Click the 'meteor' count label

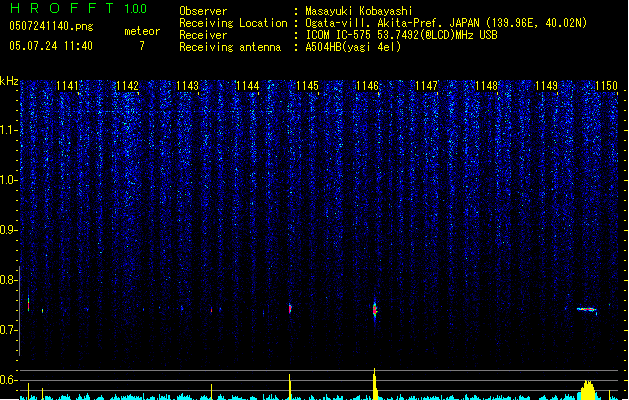pyautogui.click(x=142, y=31)
